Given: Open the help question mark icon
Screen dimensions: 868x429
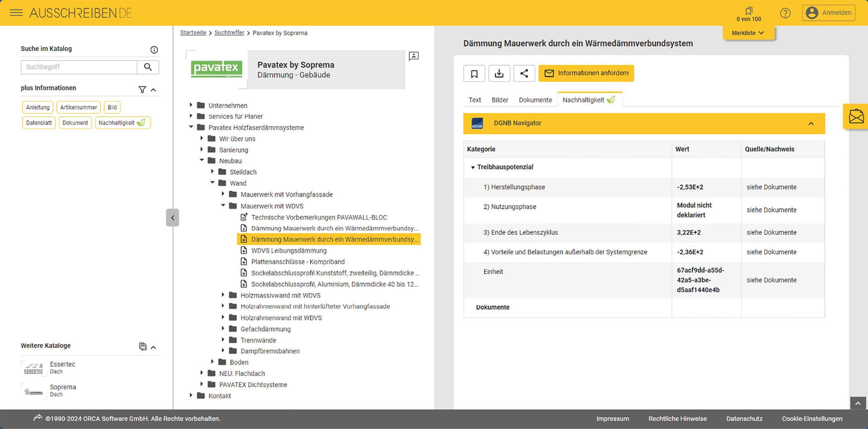Looking at the screenshot, I should pos(785,13).
